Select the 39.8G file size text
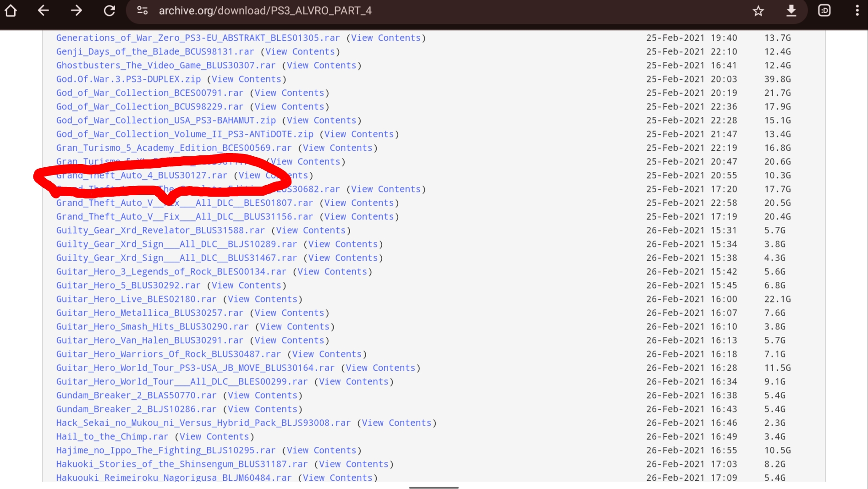Screen dimensions: 868x489 pos(778,79)
